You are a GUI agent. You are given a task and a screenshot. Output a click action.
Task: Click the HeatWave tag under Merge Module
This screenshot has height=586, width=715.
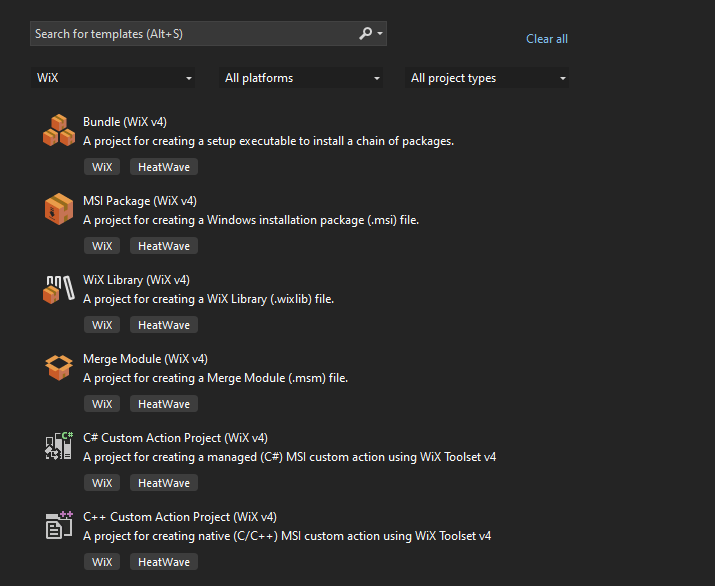coord(164,404)
